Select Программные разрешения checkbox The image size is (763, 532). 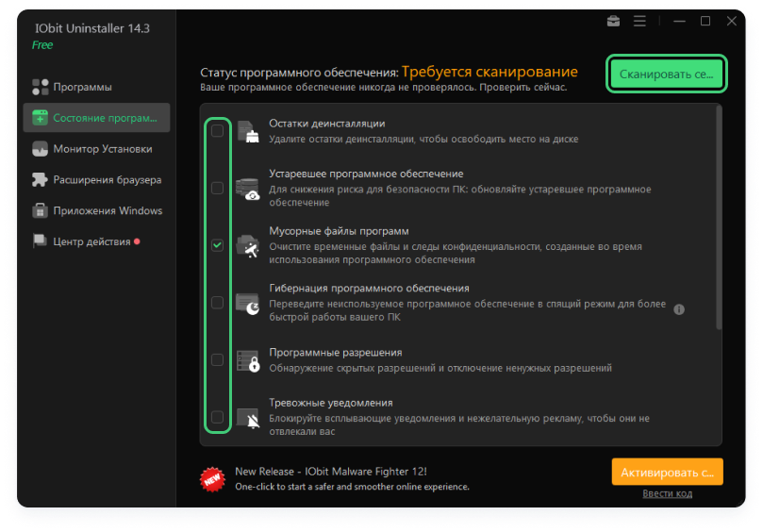click(218, 360)
